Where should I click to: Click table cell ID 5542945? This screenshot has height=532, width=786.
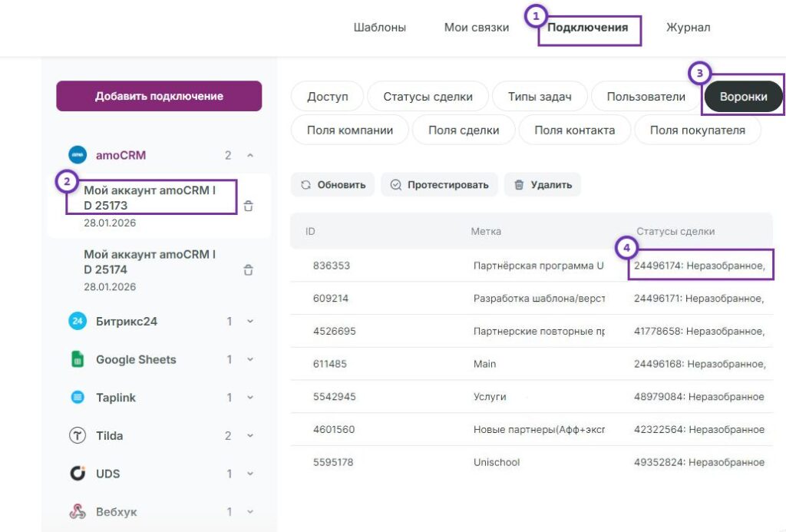point(335,396)
